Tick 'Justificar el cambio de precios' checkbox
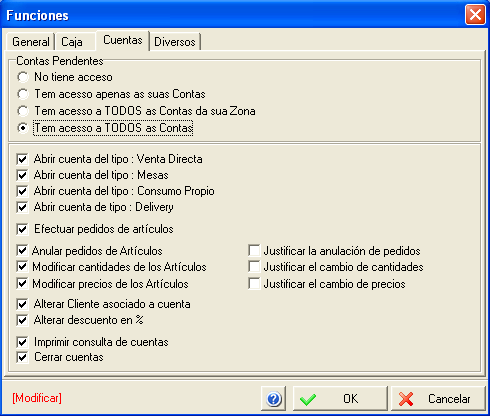The height and width of the screenshot is (416, 490). pos(254,284)
